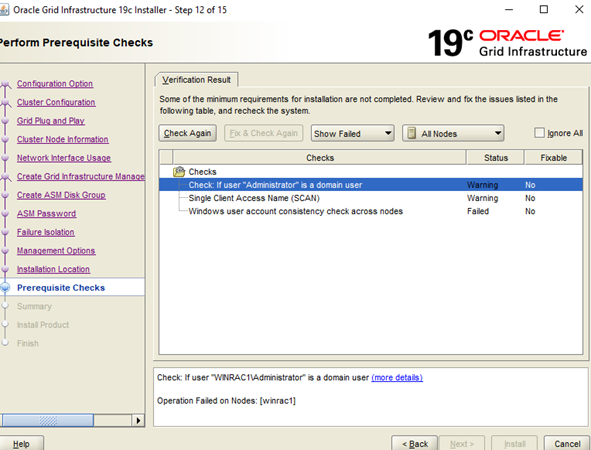Select the Single Client Access Name (SCAN) row
The image size is (591, 450).
click(x=371, y=198)
